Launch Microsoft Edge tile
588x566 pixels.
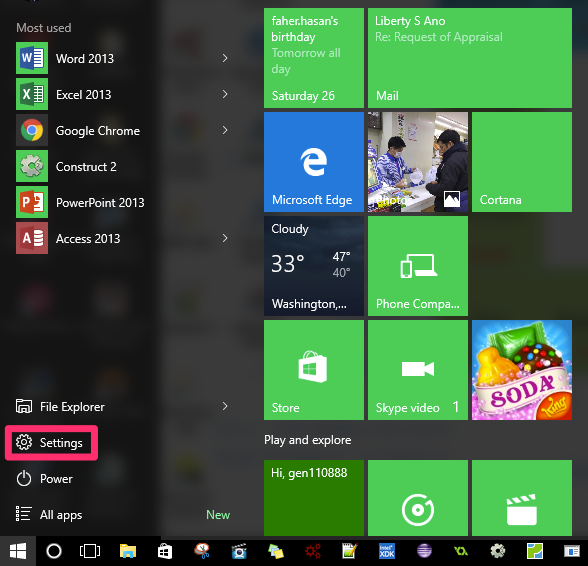tap(314, 162)
